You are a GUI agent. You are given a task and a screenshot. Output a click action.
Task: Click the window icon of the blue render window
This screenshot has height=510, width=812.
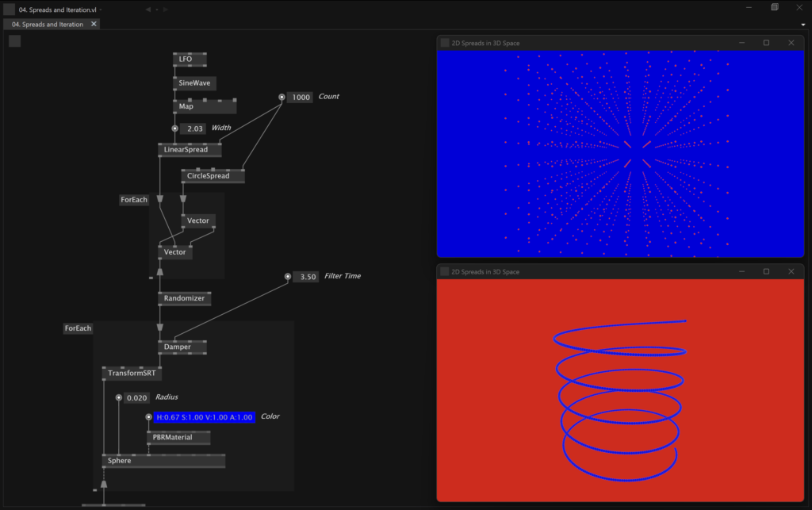(445, 43)
